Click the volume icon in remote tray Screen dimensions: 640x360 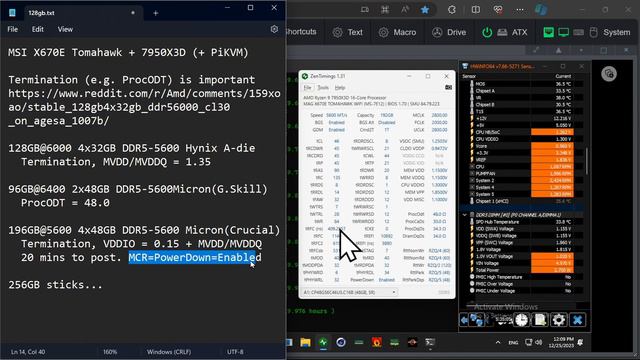pos(538,342)
